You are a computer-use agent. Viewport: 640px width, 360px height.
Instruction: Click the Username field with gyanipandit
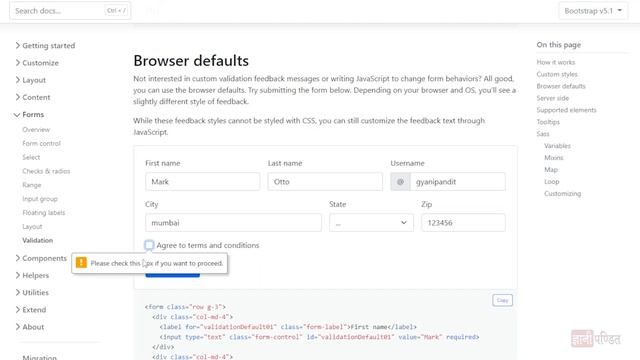[x=458, y=182]
